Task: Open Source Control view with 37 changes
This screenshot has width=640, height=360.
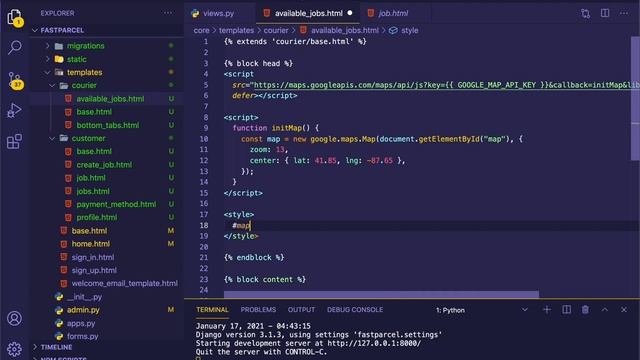Action: (x=15, y=80)
